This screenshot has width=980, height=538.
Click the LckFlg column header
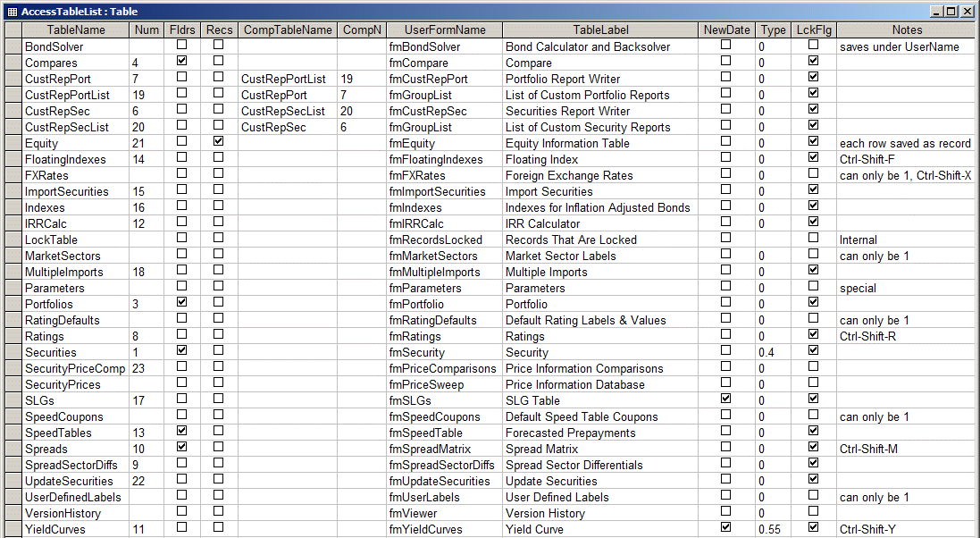click(813, 29)
